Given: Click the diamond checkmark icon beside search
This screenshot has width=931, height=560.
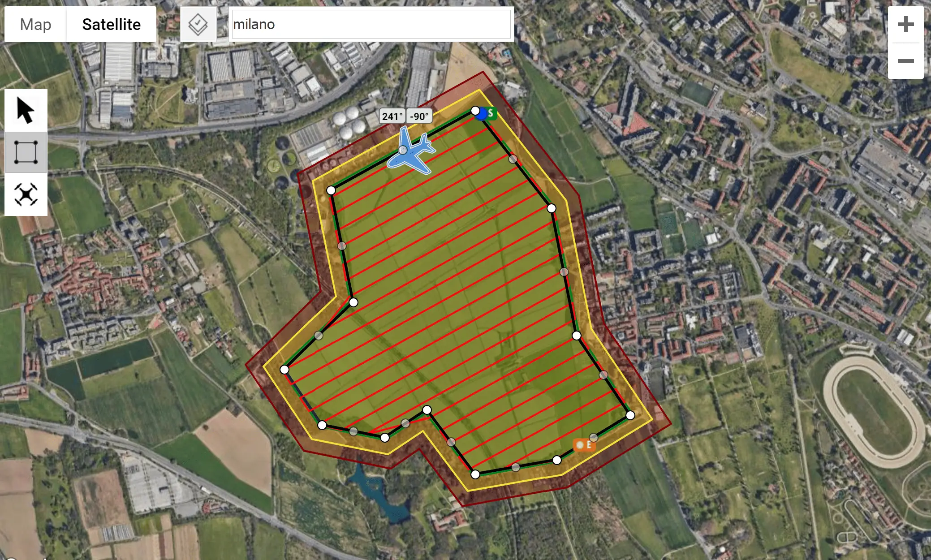Looking at the screenshot, I should [x=198, y=24].
